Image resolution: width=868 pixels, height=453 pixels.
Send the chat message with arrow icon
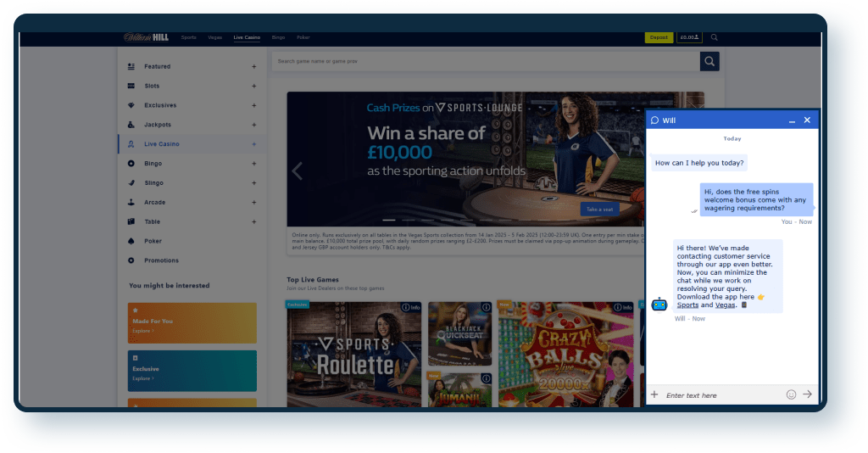tap(808, 394)
